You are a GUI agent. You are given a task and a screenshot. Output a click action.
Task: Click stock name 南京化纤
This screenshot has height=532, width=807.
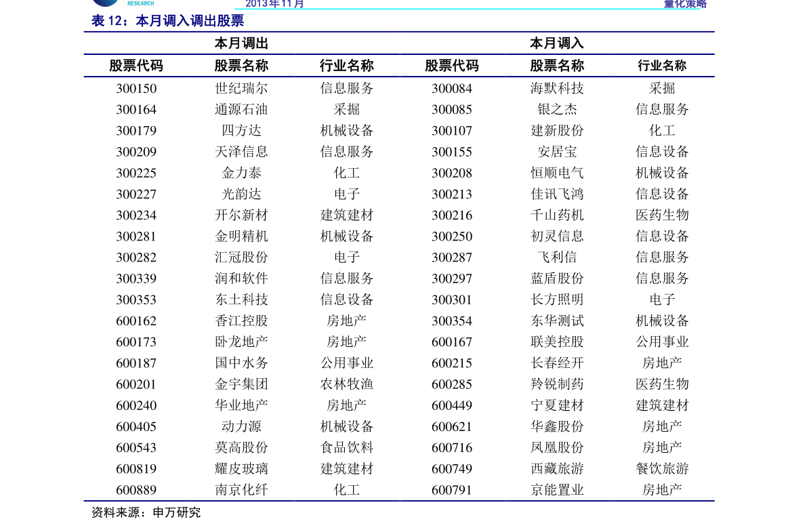[x=241, y=489]
